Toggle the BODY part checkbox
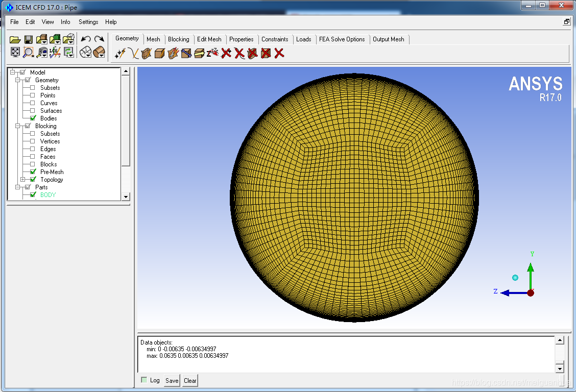The height and width of the screenshot is (392, 576). (x=33, y=194)
